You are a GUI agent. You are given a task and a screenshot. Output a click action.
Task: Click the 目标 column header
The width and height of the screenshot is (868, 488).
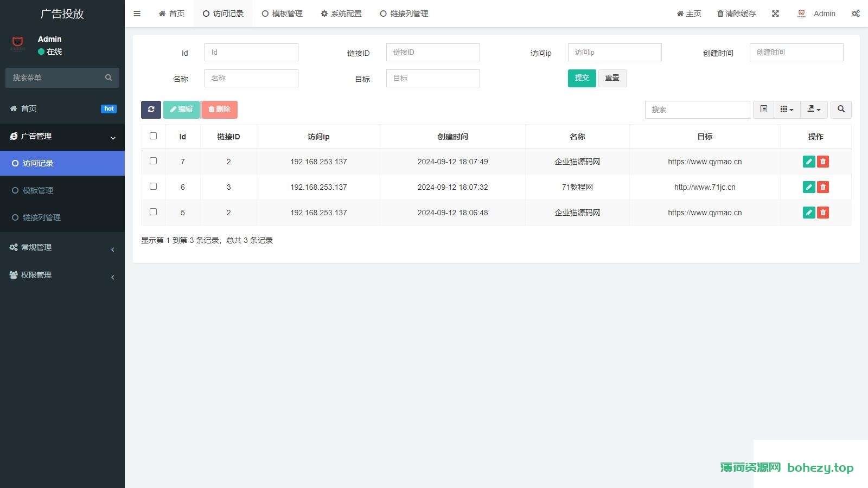coord(705,137)
